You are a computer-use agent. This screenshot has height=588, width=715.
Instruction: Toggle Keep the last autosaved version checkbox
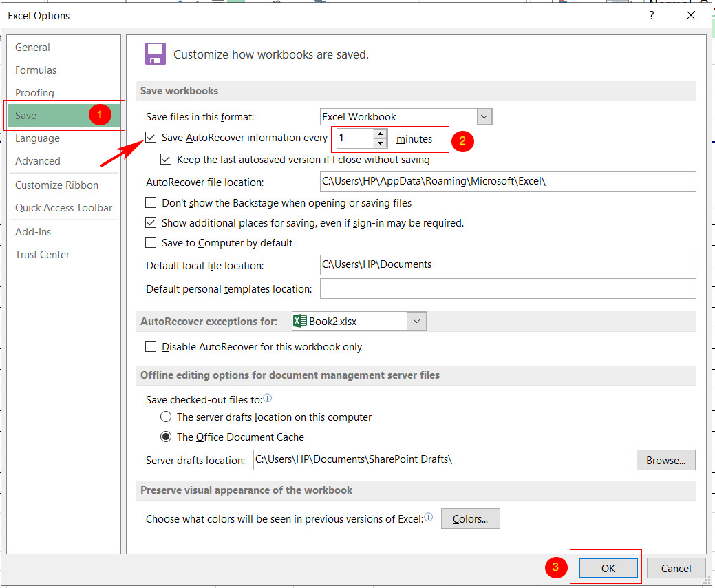(x=166, y=159)
